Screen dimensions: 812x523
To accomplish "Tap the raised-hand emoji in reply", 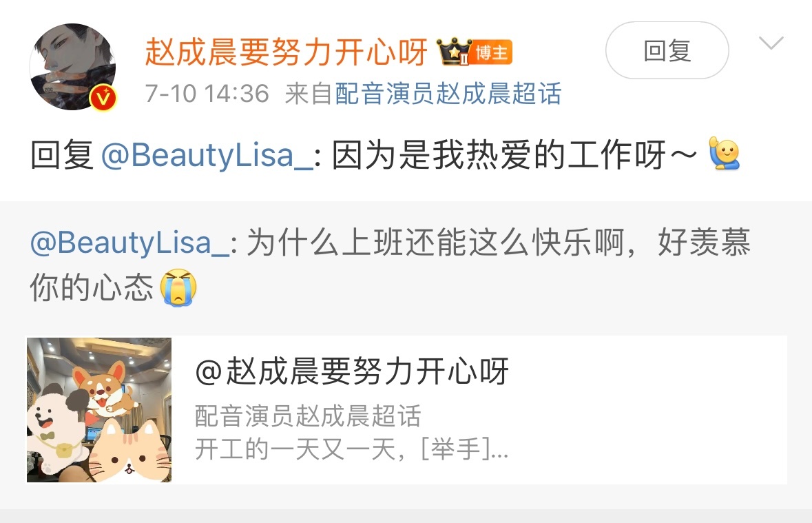I will tap(724, 154).
